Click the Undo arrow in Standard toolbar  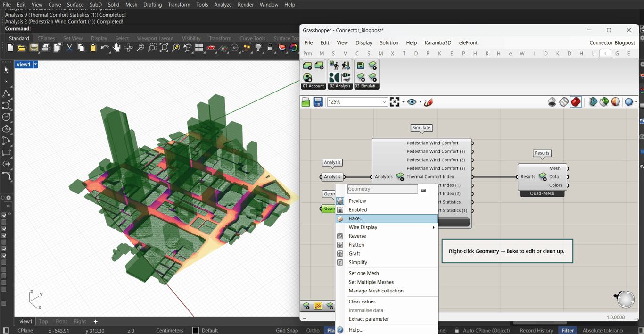(x=105, y=48)
